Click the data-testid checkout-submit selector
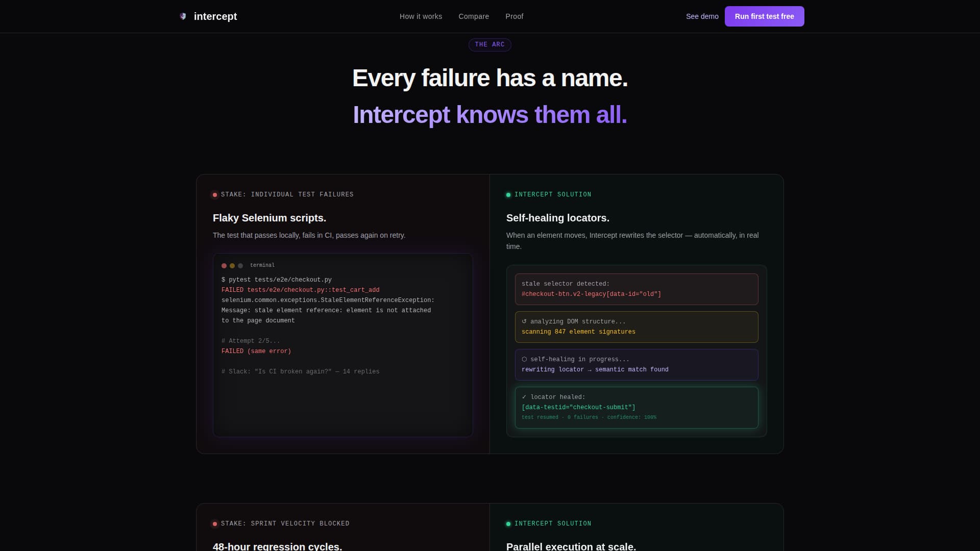The image size is (980, 551). tap(578, 407)
